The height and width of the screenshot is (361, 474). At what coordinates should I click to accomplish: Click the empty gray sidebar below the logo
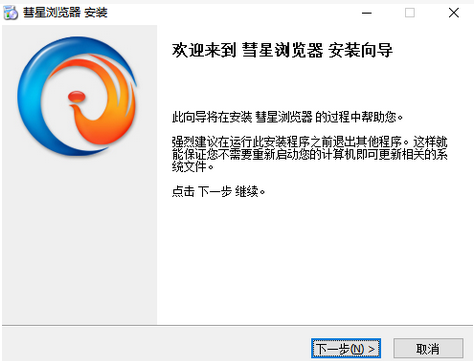click(79, 240)
